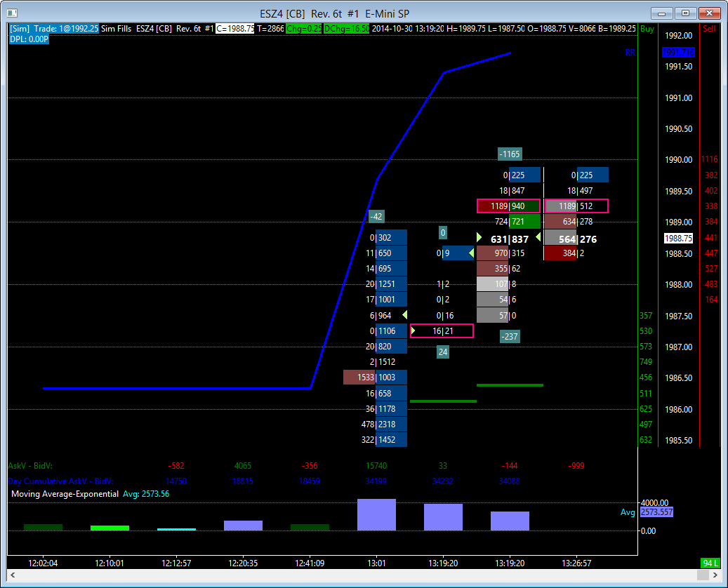The image size is (728, 588).
Task: Click the C=1988.75 close value
Action: (235, 29)
